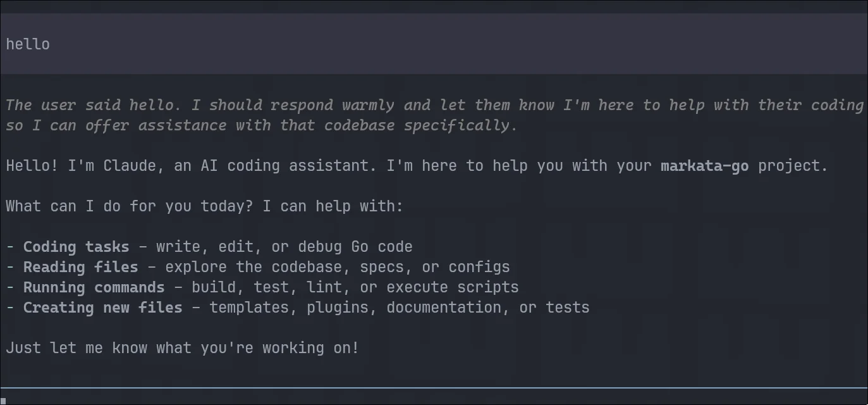Viewport: 868px width, 405px height.
Task: Click "templates, plugins, documentation, or tests" text
Action: [399, 308]
